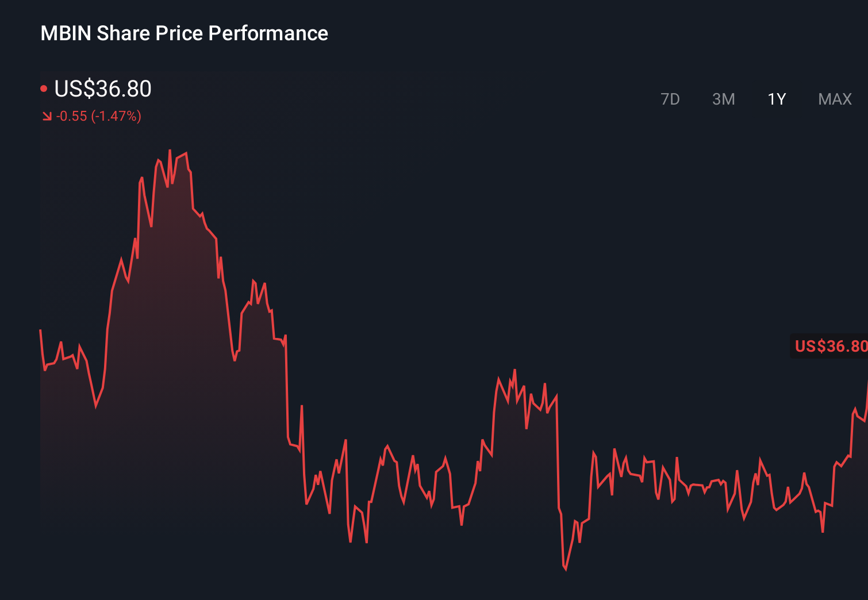Select the 7D time range
Screen dimensions: 868x600
pyautogui.click(x=671, y=99)
